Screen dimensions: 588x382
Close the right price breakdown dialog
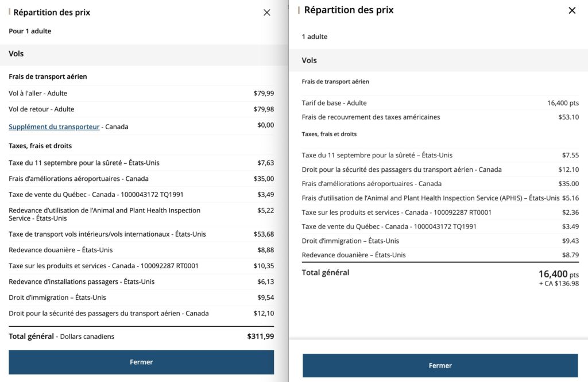click(572, 10)
